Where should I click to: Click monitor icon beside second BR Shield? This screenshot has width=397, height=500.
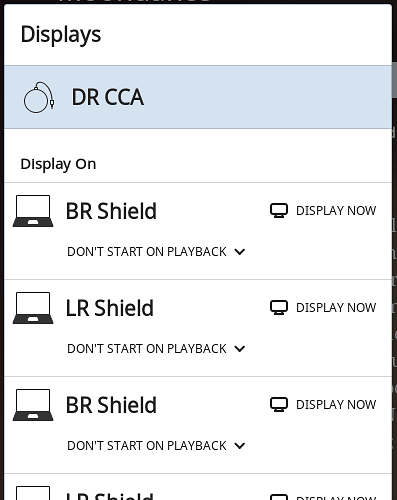tap(279, 405)
